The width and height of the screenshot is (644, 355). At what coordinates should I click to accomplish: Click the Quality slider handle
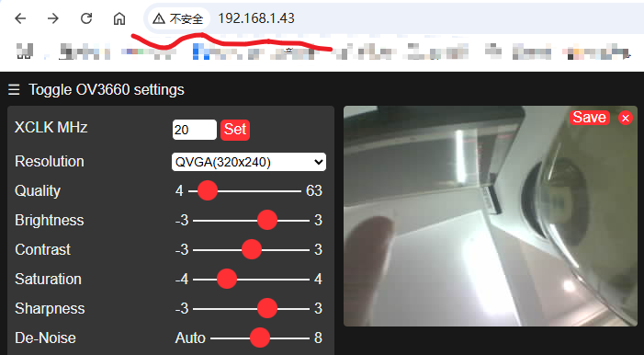(x=208, y=191)
